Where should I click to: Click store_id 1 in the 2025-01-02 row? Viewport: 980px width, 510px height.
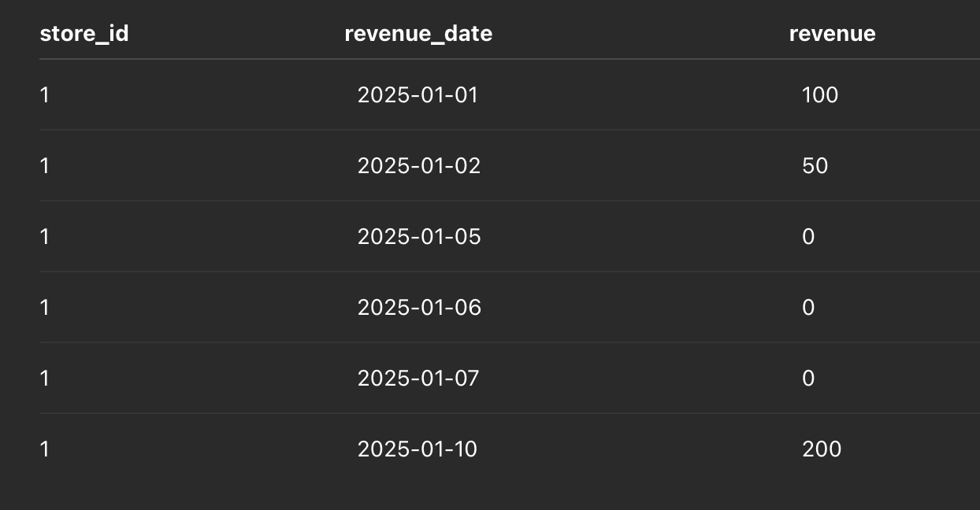click(44, 166)
